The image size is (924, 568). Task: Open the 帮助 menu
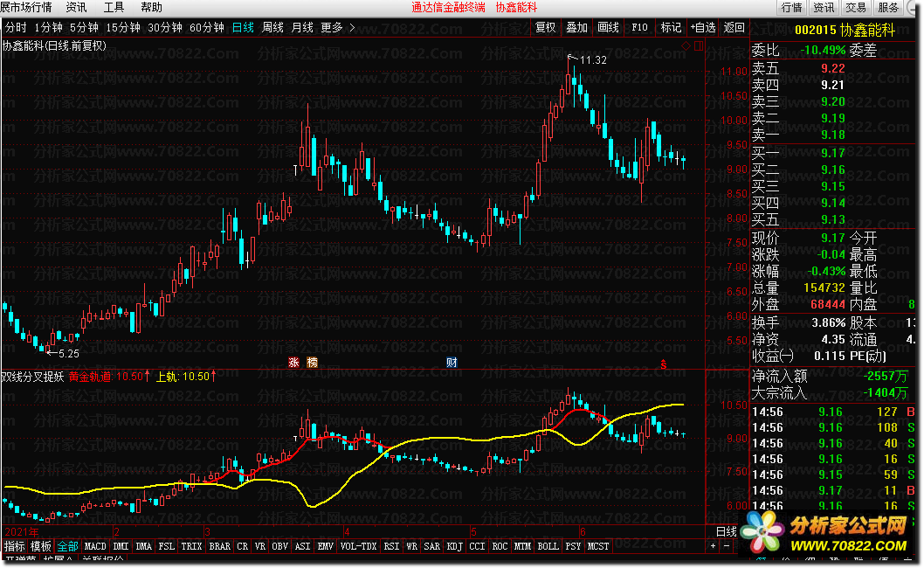151,7
